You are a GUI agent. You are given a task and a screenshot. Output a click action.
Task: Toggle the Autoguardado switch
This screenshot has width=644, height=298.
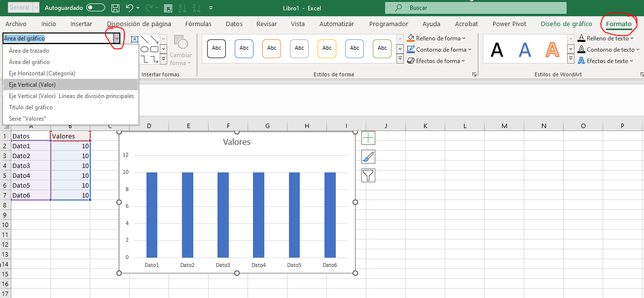pyautogui.click(x=95, y=8)
